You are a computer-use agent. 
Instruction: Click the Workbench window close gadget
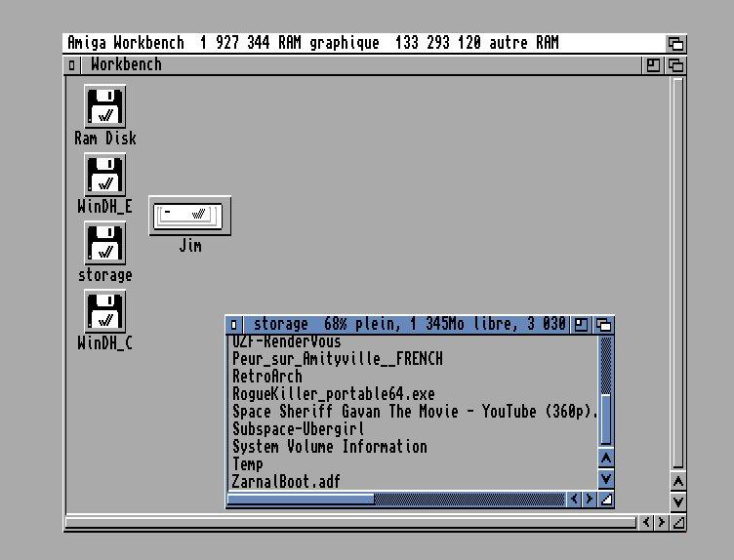pyautogui.click(x=71, y=65)
